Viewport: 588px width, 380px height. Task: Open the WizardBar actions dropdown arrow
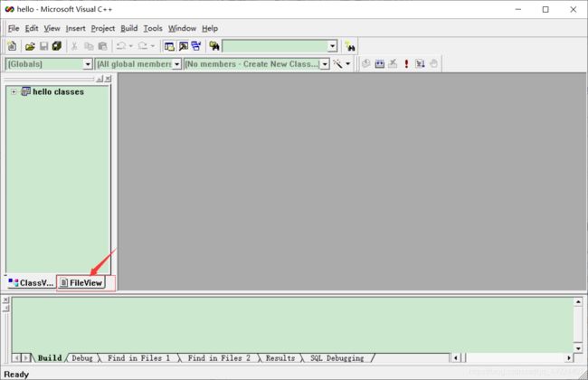point(348,63)
